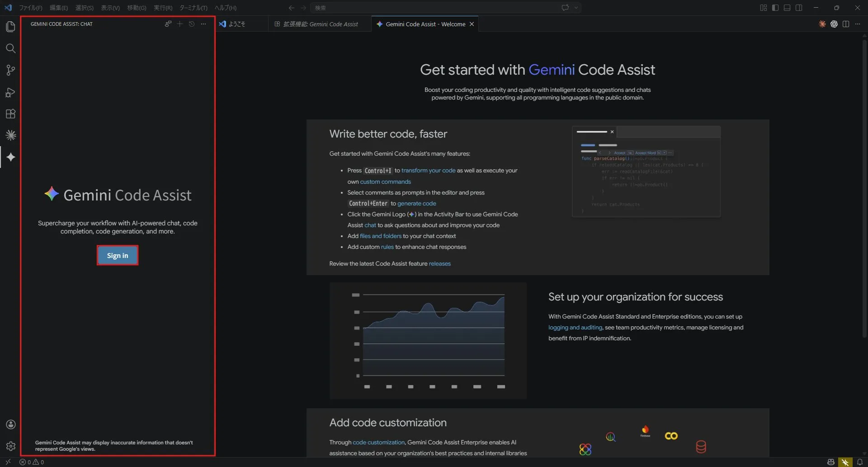Open the feature 'releases' link
868x467 pixels.
pos(440,263)
